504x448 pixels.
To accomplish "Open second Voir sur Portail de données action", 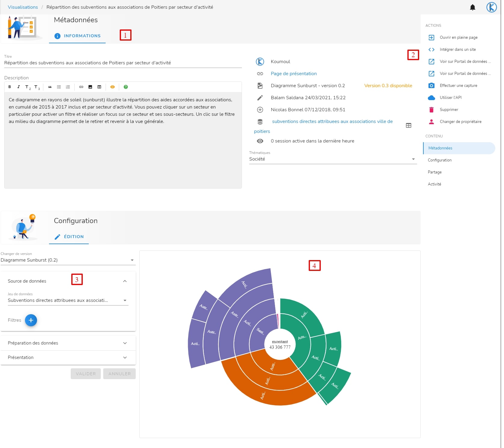I will [459, 74].
